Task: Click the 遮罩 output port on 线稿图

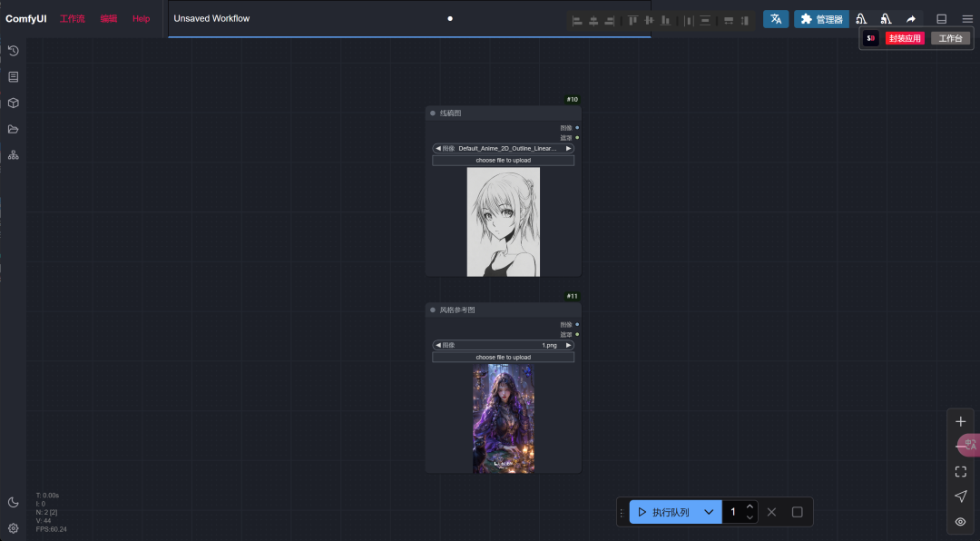Action: point(577,138)
